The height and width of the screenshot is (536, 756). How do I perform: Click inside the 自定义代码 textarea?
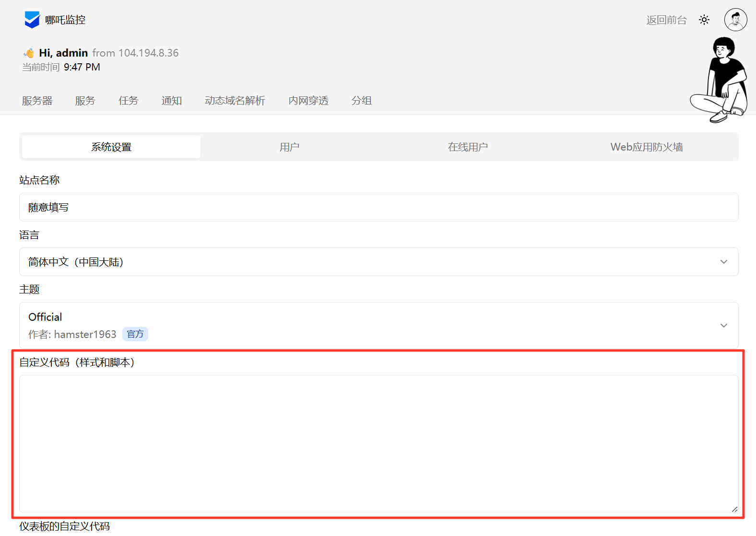pos(379,444)
